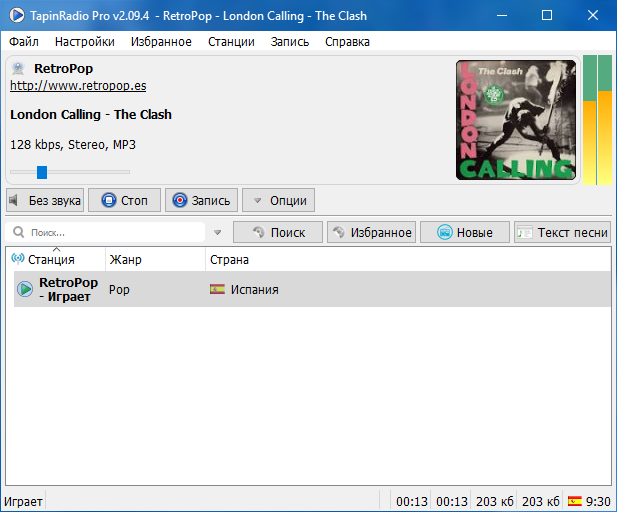The image size is (617, 512).
Task: Click the magnifier icon in search box
Action: [18, 232]
